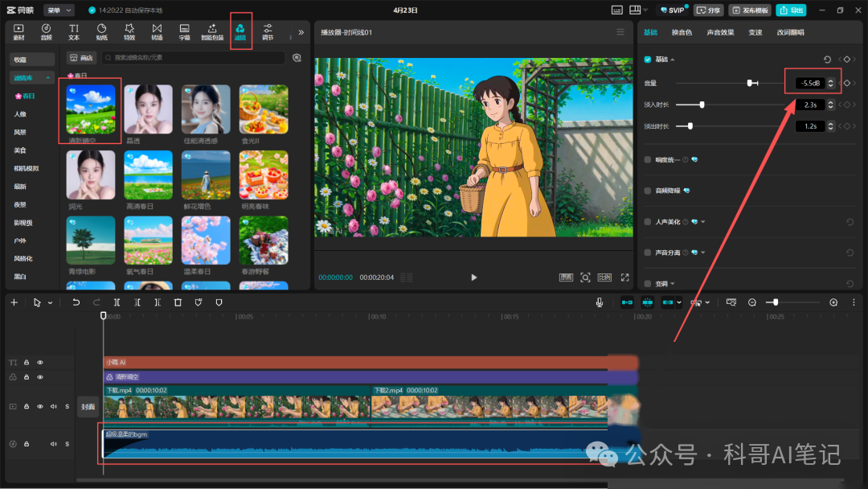Hide the text track with eye icon
868x489 pixels.
click(40, 362)
